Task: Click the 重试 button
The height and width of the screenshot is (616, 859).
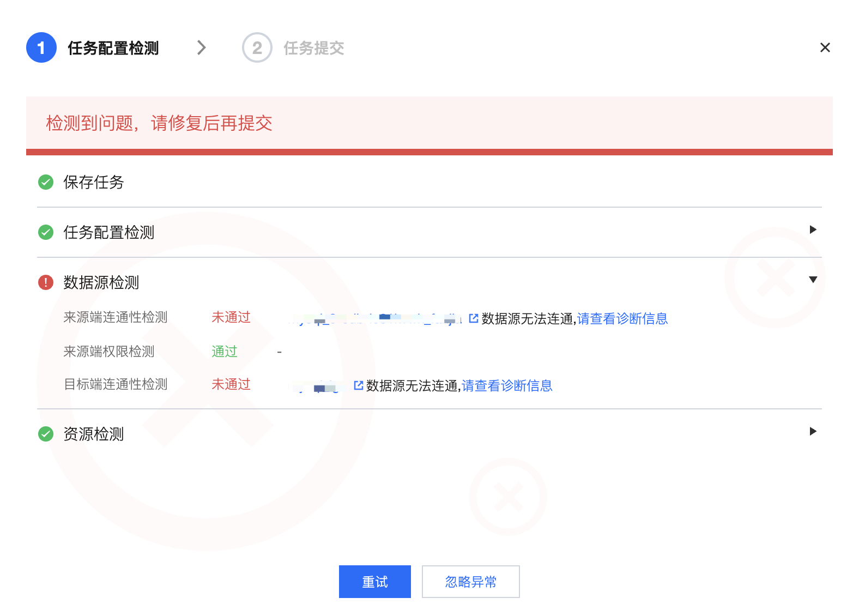Action: click(374, 582)
